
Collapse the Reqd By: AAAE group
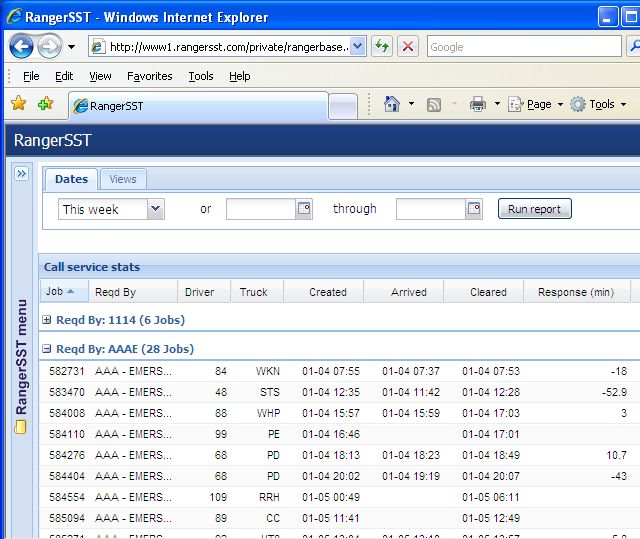click(x=47, y=349)
